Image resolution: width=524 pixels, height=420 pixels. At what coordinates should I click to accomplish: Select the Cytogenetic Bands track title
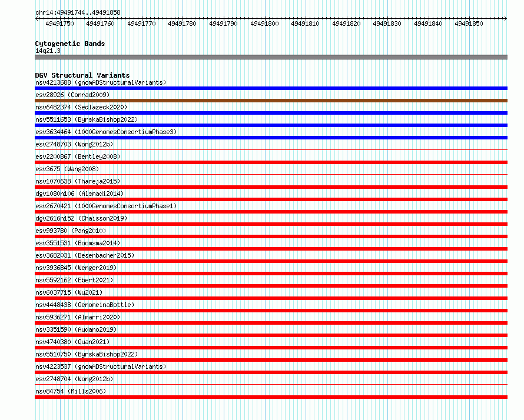[70, 44]
